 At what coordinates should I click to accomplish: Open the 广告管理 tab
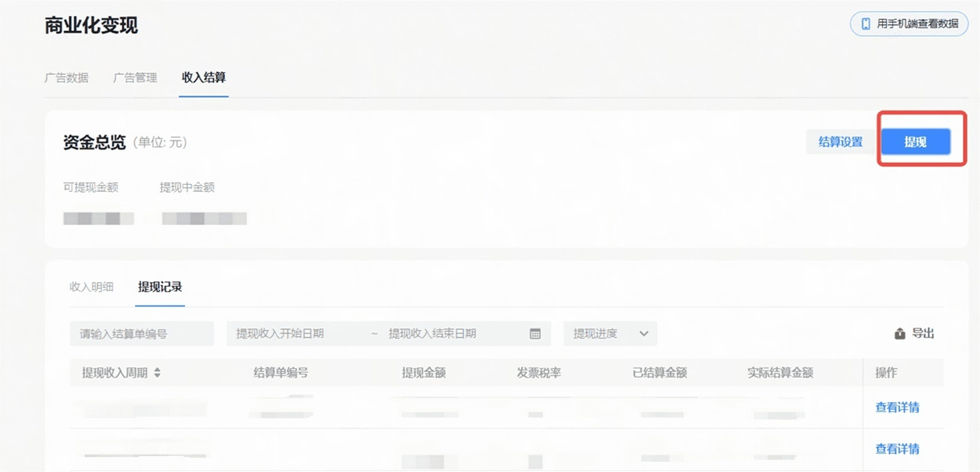[135, 77]
